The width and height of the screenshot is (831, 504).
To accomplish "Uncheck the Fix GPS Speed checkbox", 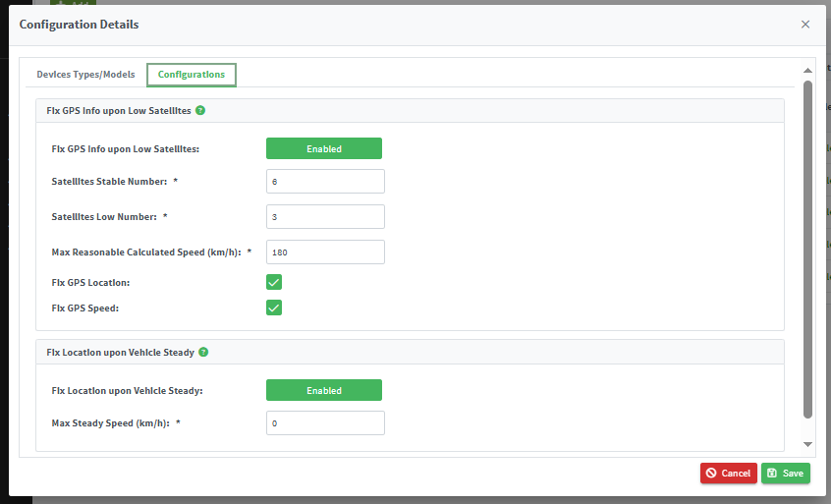I will [274, 308].
